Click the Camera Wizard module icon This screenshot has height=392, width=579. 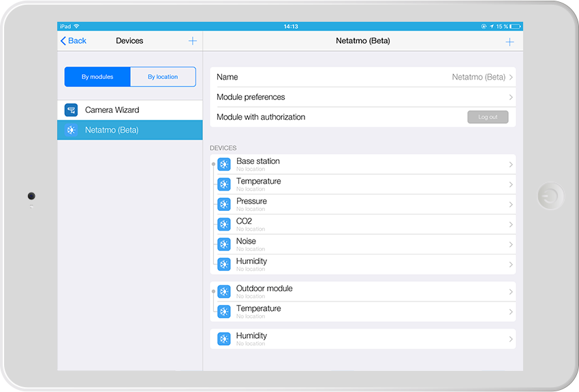(72, 110)
